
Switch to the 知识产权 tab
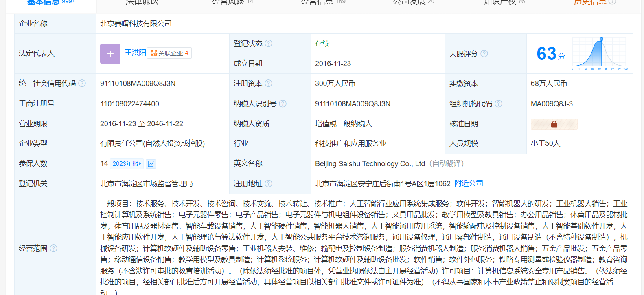[504, 2]
